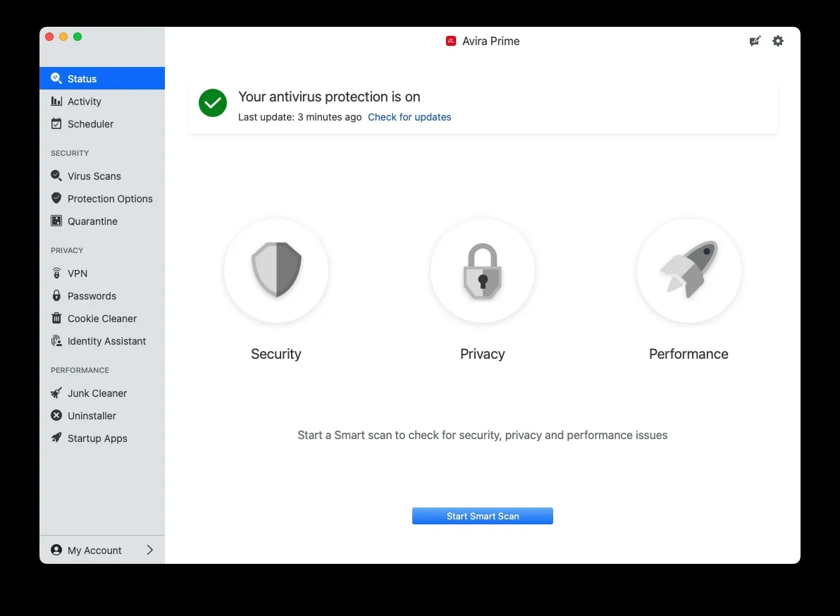Open the Scheduler section
840x616 pixels.
click(90, 123)
